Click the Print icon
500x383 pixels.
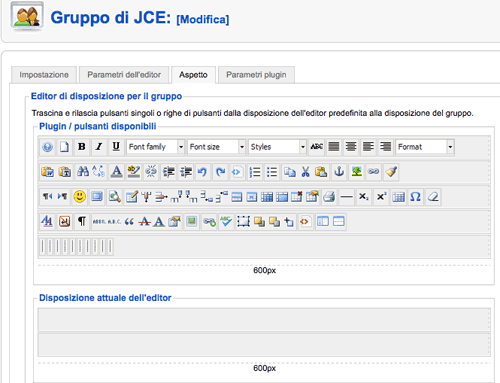click(x=329, y=197)
